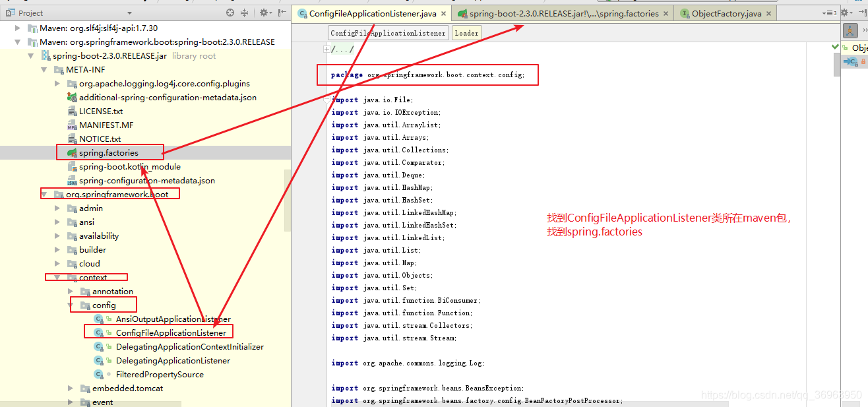
Task: Open the Project panel gear settings
Action: 264,13
